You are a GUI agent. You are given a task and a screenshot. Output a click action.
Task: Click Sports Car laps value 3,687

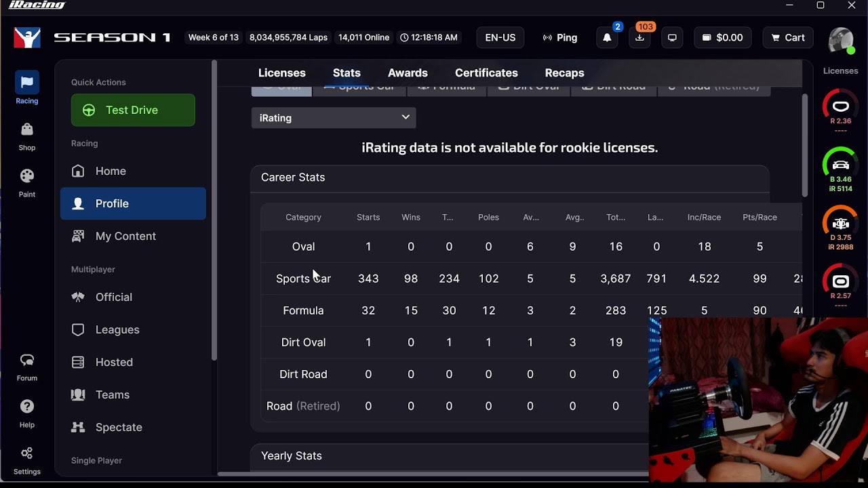pyautogui.click(x=616, y=279)
